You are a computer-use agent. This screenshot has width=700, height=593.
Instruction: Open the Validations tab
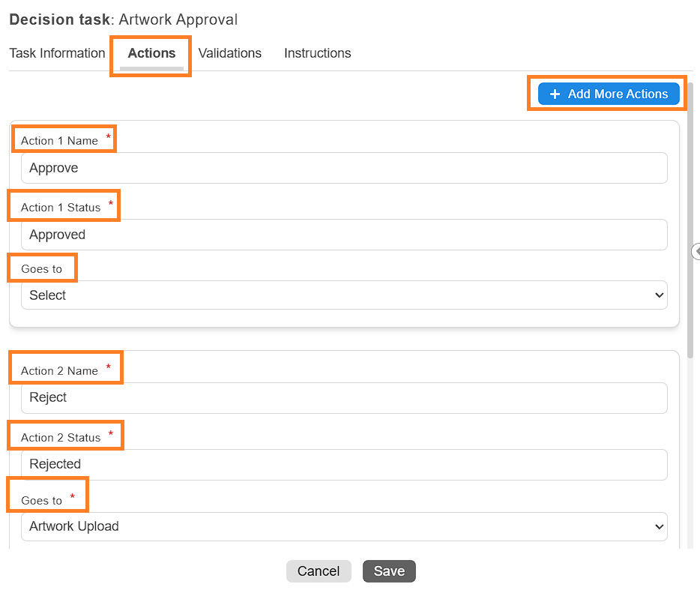point(230,53)
